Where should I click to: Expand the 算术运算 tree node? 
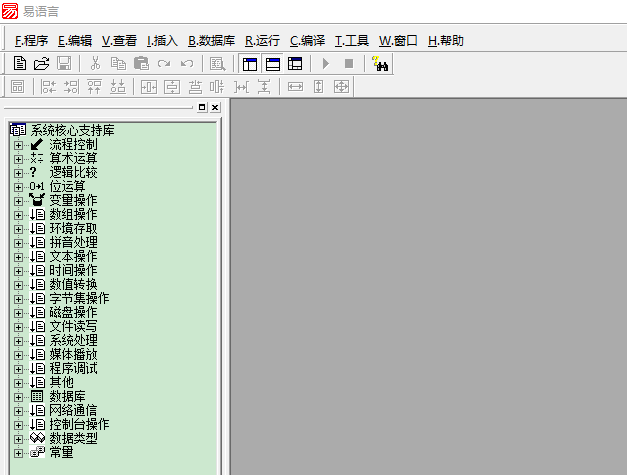[x=18, y=159]
